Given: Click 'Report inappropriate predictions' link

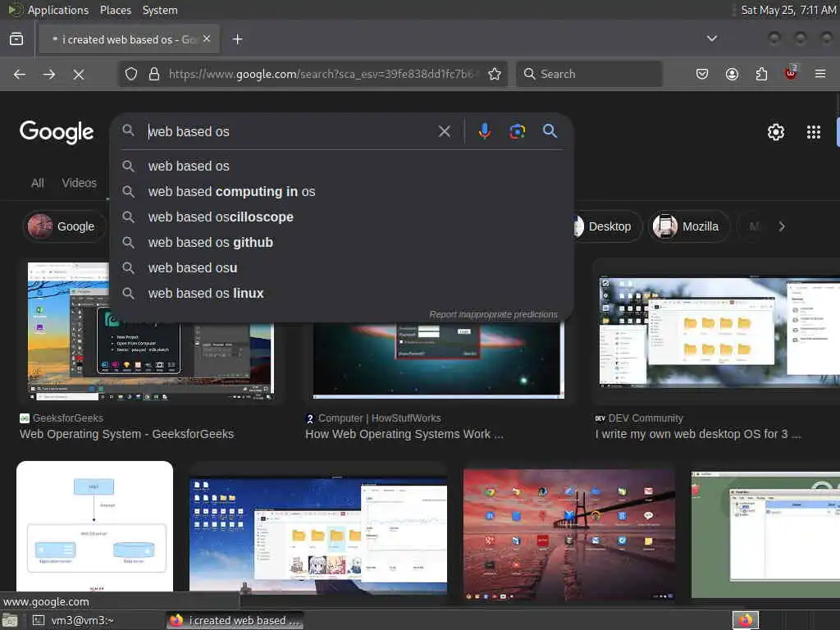Looking at the screenshot, I should click(x=493, y=314).
